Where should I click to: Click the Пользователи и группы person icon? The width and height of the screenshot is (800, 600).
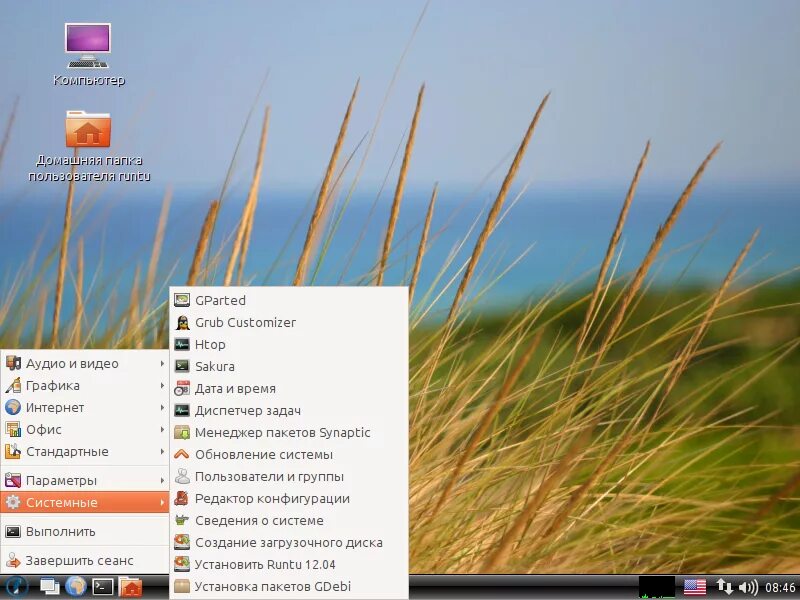182,476
